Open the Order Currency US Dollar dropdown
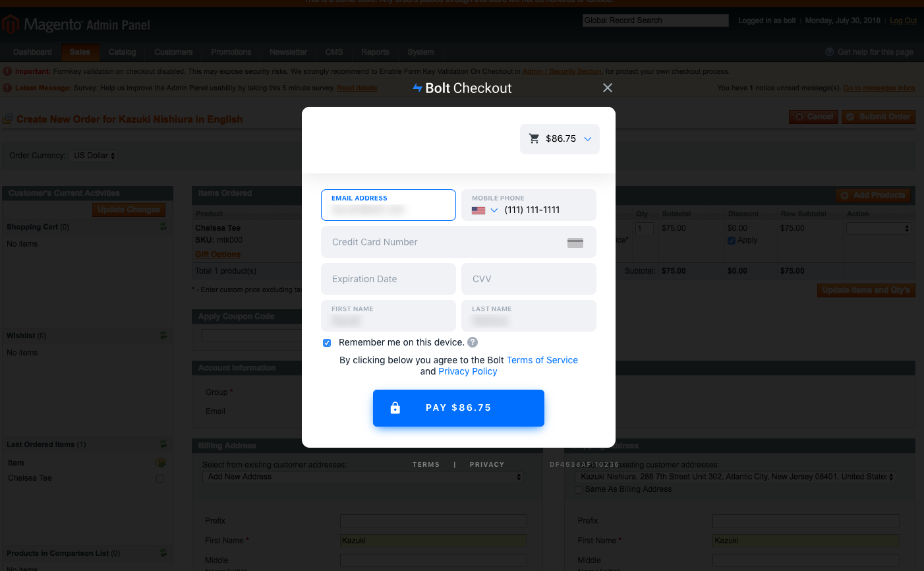924x571 pixels. point(94,156)
